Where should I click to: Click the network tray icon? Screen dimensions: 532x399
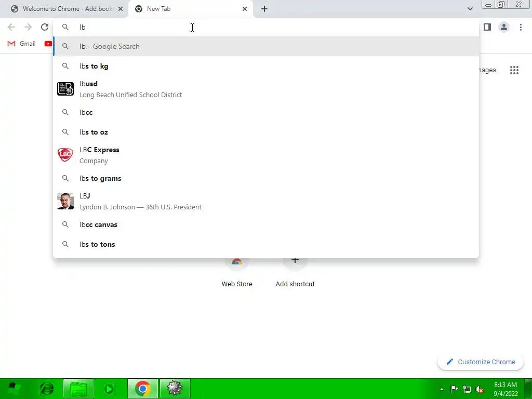tap(467, 389)
